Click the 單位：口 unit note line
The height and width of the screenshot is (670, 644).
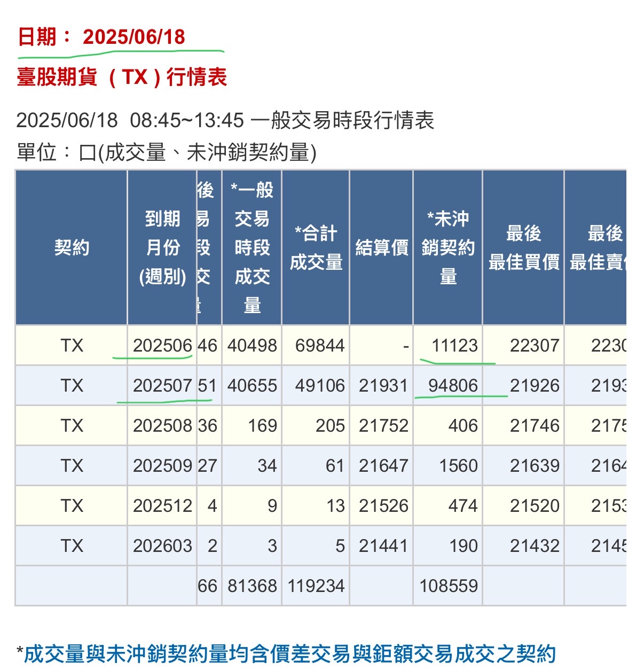click(166, 152)
